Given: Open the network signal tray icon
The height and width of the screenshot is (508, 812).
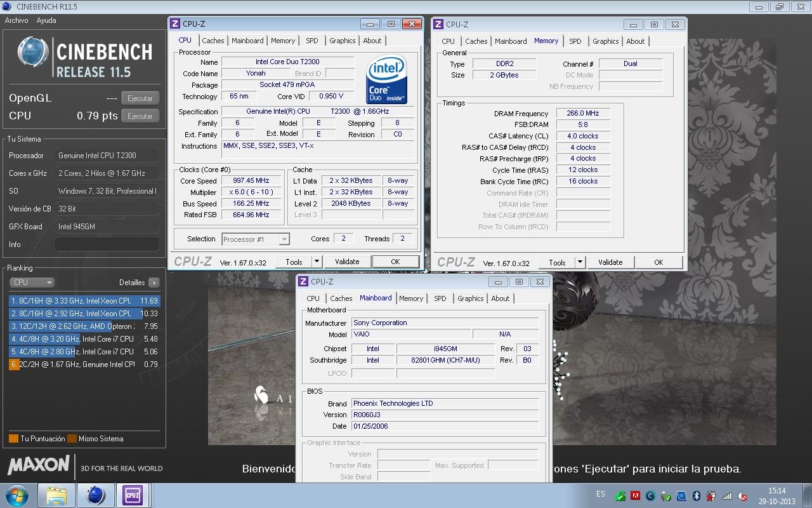Looking at the screenshot, I should click(726, 496).
